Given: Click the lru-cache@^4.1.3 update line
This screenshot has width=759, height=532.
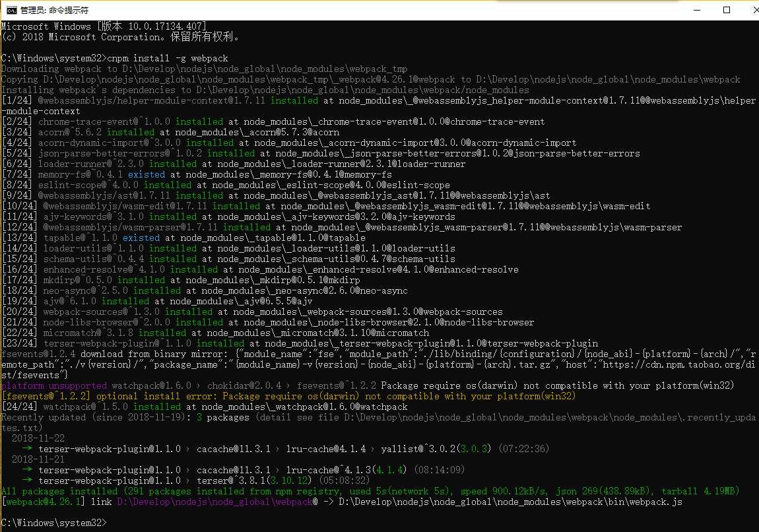Looking at the screenshot, I should coord(244,470).
